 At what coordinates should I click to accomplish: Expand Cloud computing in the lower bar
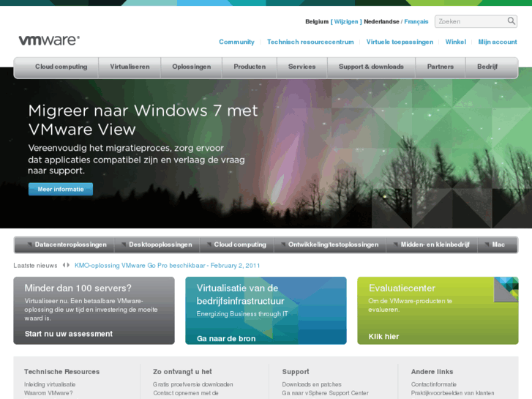coord(236,245)
